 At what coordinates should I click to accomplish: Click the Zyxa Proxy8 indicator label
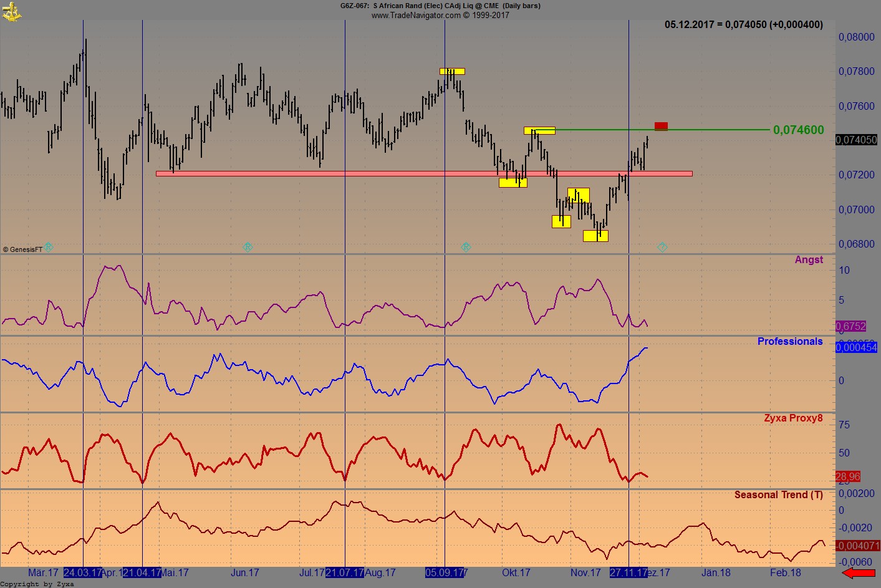pos(793,418)
